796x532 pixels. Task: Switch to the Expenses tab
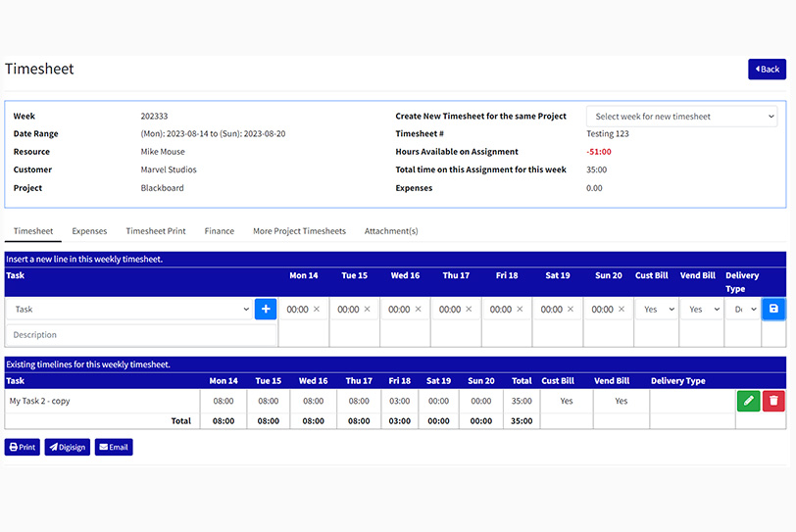coord(89,231)
